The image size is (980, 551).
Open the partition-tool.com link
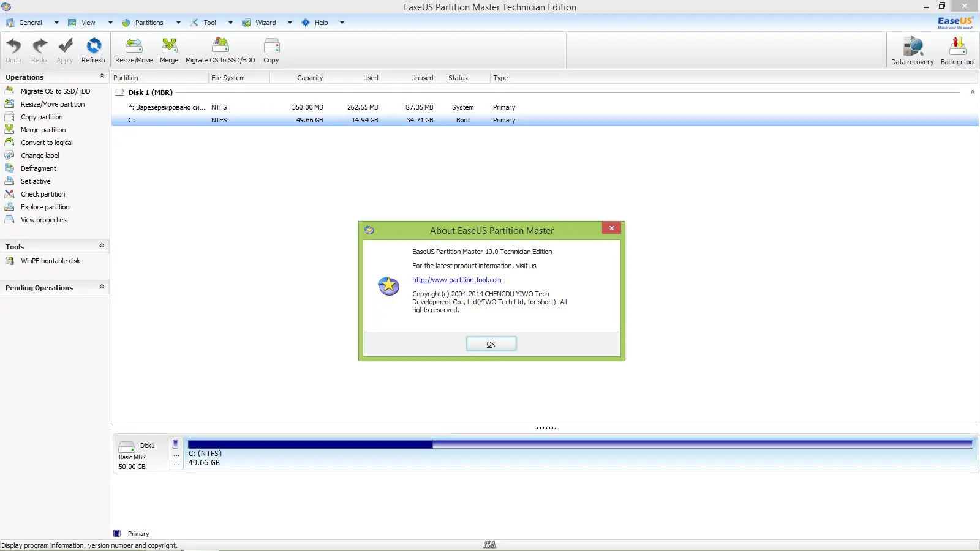tap(457, 280)
